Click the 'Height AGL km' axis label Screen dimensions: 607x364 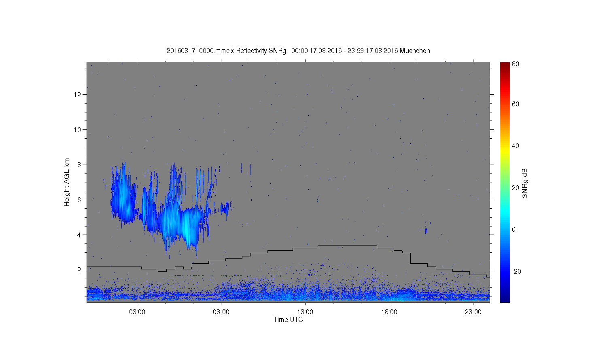tap(67, 182)
